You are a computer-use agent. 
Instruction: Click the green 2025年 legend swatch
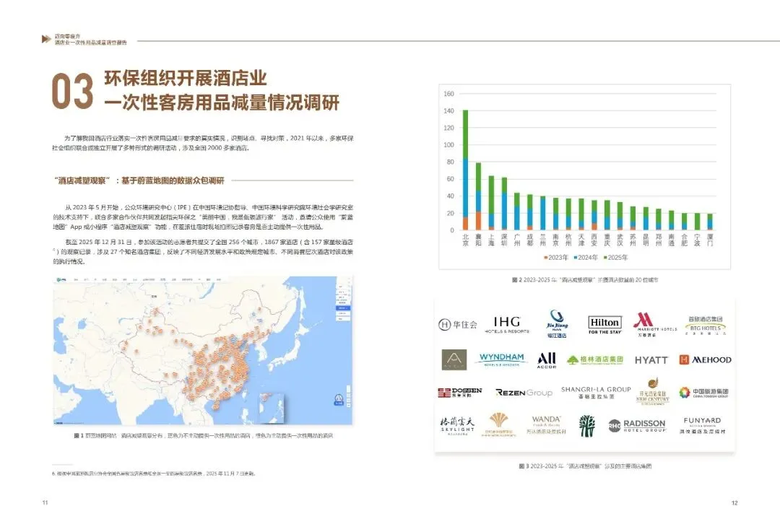[x=605, y=258]
